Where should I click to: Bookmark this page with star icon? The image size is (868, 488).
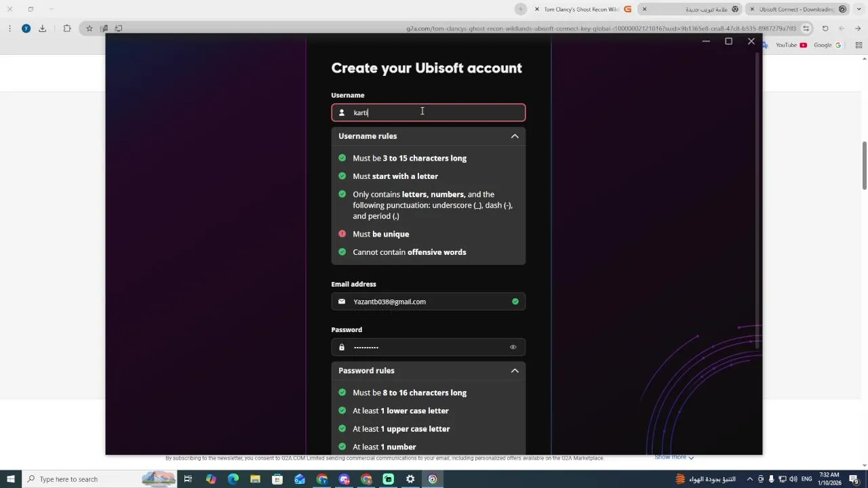(89, 28)
